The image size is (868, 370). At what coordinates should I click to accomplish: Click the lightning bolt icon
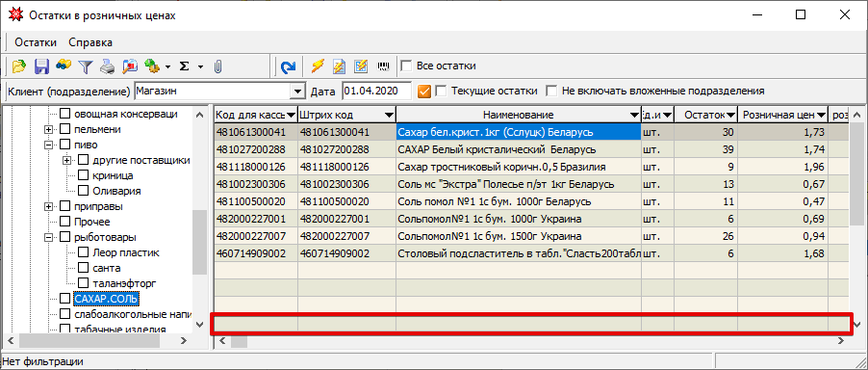[318, 66]
